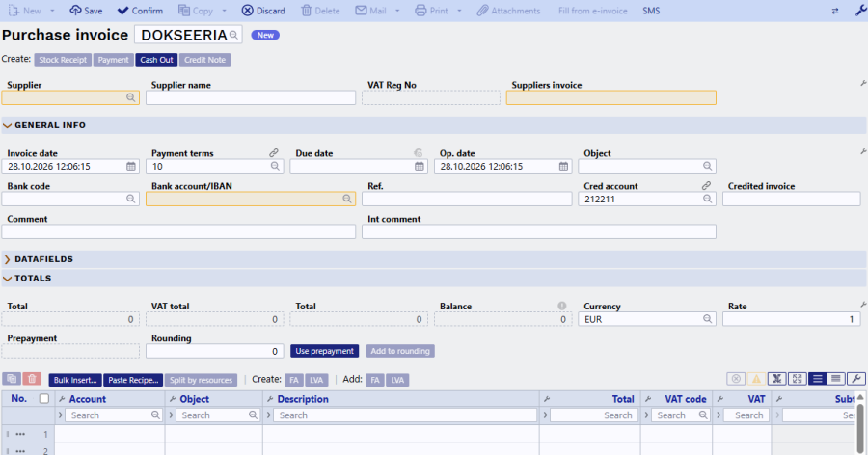Open the Bank code lookup magnifier
The height and width of the screenshot is (455, 868).
[130, 199]
